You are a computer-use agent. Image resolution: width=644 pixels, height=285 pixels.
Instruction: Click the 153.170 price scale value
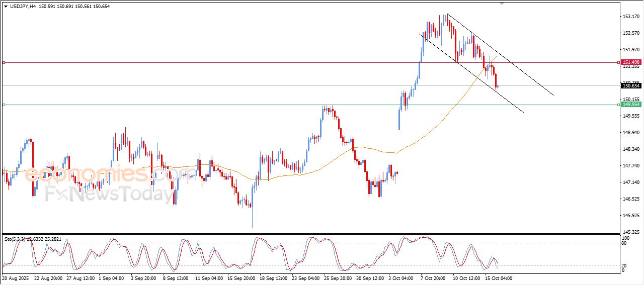(x=630, y=17)
